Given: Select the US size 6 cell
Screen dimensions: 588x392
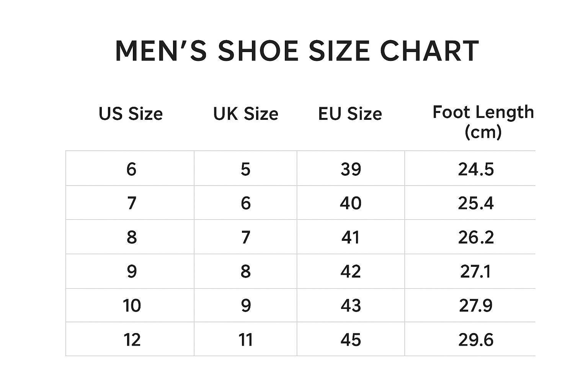Looking at the screenshot, I should (x=131, y=169).
